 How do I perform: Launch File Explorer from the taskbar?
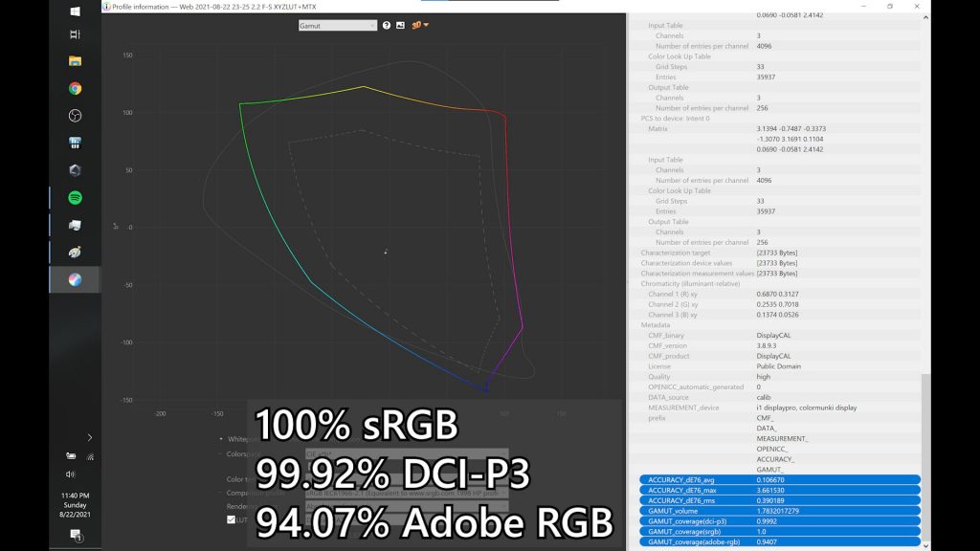(x=75, y=61)
